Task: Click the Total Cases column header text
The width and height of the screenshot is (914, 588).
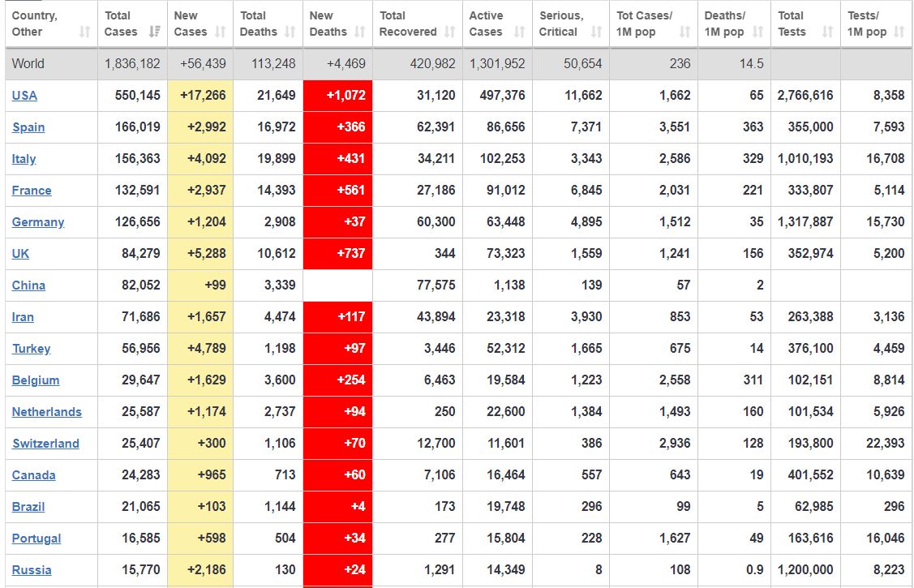Action: (x=121, y=24)
